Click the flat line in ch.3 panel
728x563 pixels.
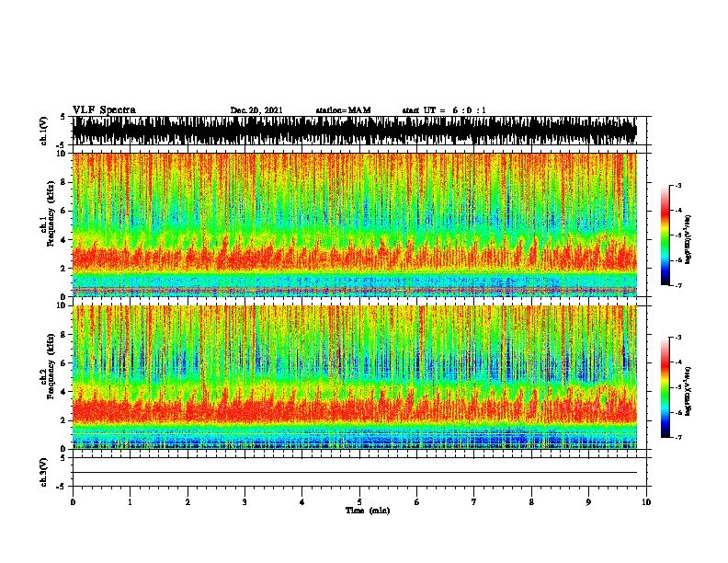355,473
